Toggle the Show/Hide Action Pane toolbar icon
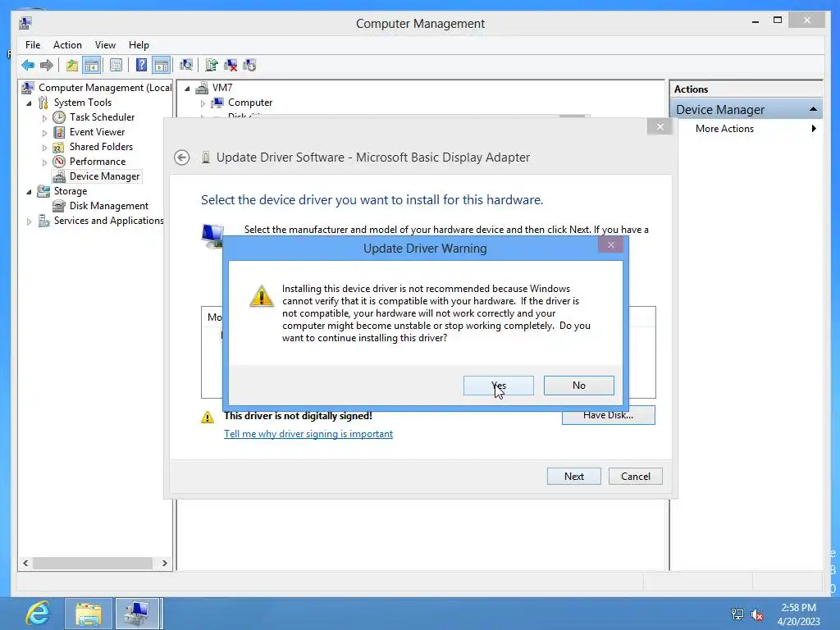 [162, 66]
